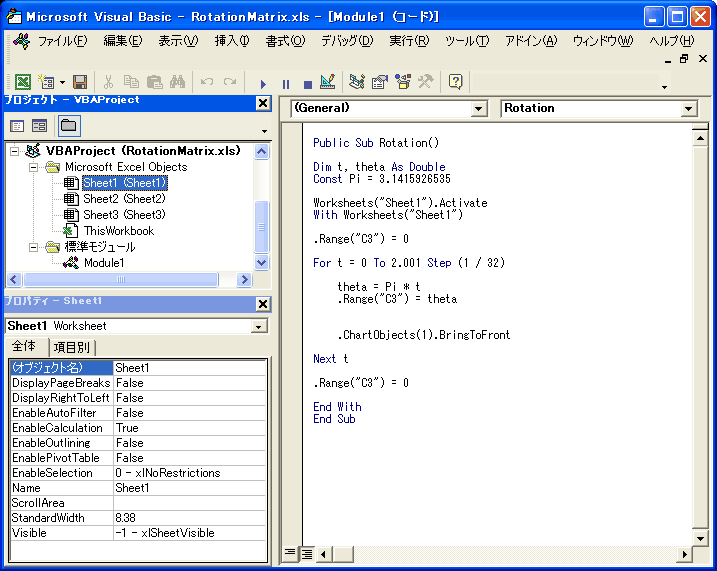Open the Sheet1 Worksheet object dropdown

tap(258, 326)
